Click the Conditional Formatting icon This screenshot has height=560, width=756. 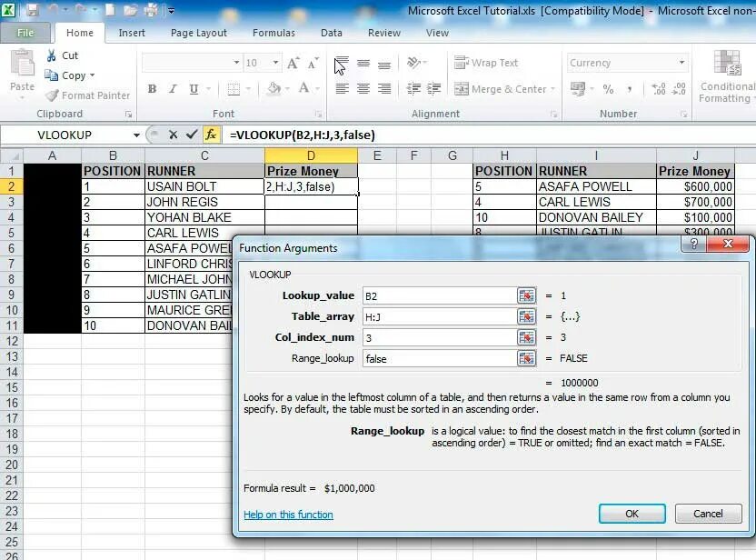(727, 64)
